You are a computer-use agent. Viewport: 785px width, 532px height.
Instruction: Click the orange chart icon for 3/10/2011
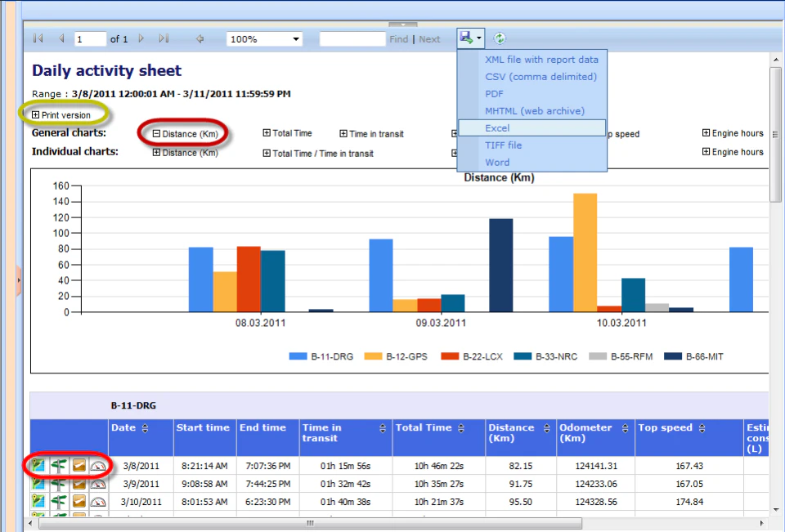tap(78, 502)
